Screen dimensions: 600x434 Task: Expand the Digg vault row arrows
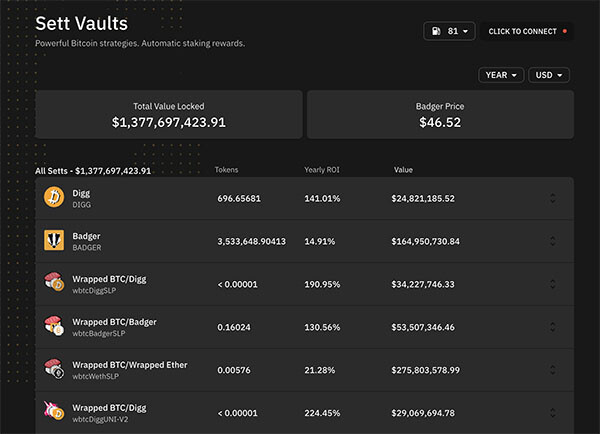tap(553, 198)
